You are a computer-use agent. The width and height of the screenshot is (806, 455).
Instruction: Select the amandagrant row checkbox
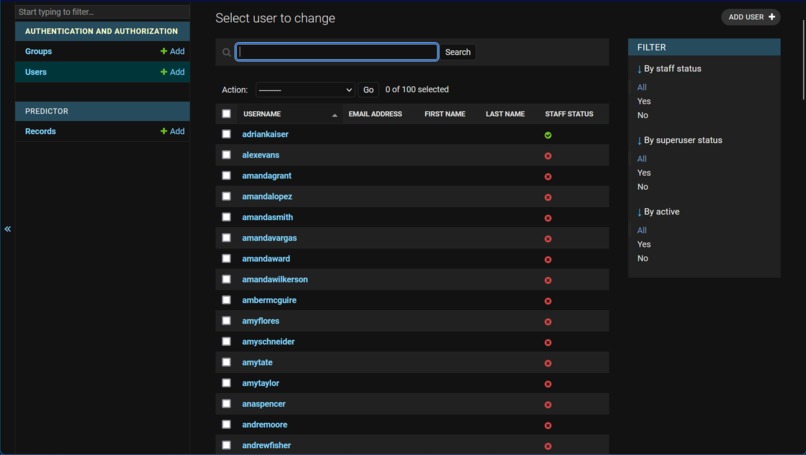(226, 175)
